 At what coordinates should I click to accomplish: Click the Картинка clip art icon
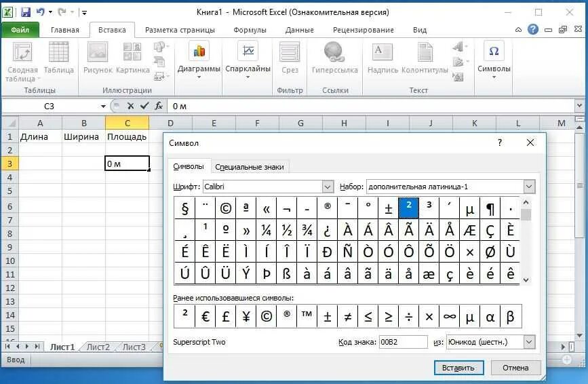[132, 58]
